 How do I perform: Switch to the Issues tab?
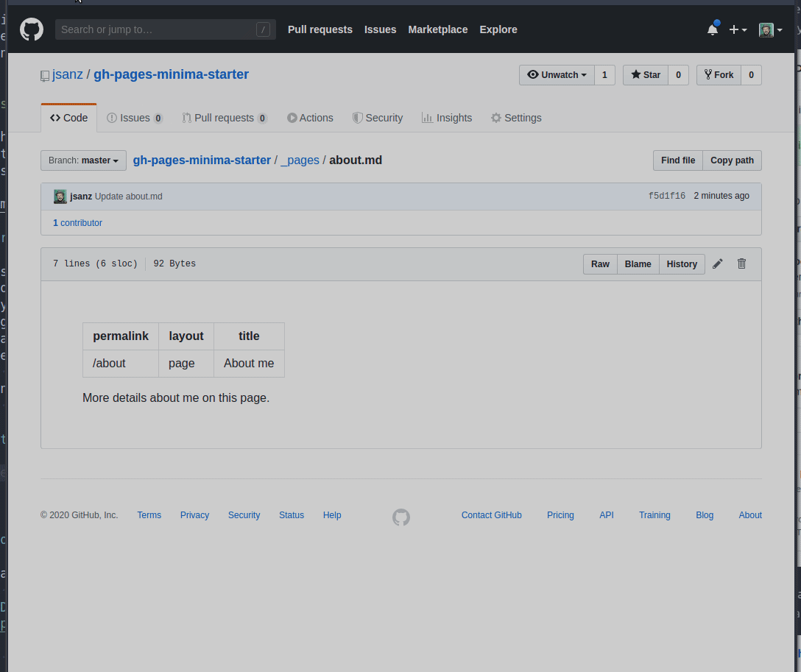tap(134, 118)
